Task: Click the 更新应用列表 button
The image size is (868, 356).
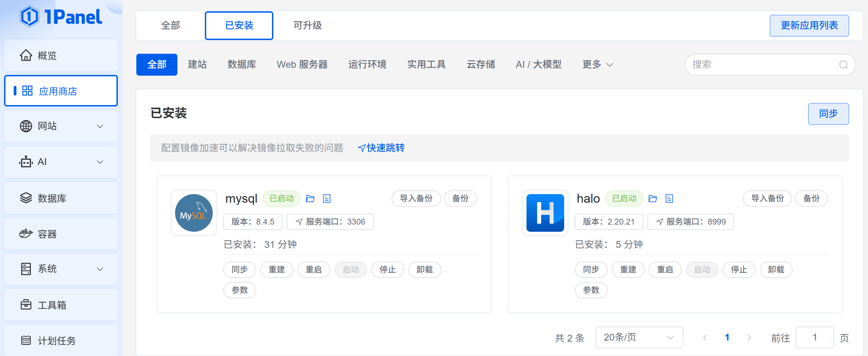Action: [809, 25]
